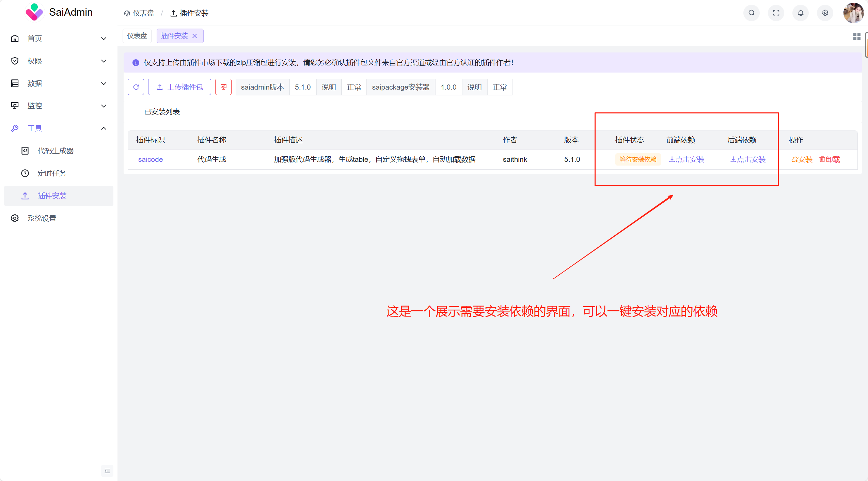Collapse the sidebar with bottom icon
Viewport: 868px width, 481px height.
[107, 471]
